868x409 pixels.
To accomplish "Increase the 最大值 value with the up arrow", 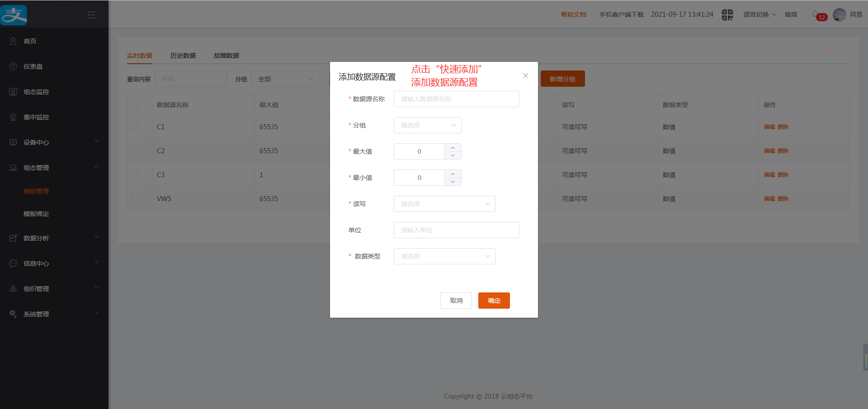I will [453, 148].
